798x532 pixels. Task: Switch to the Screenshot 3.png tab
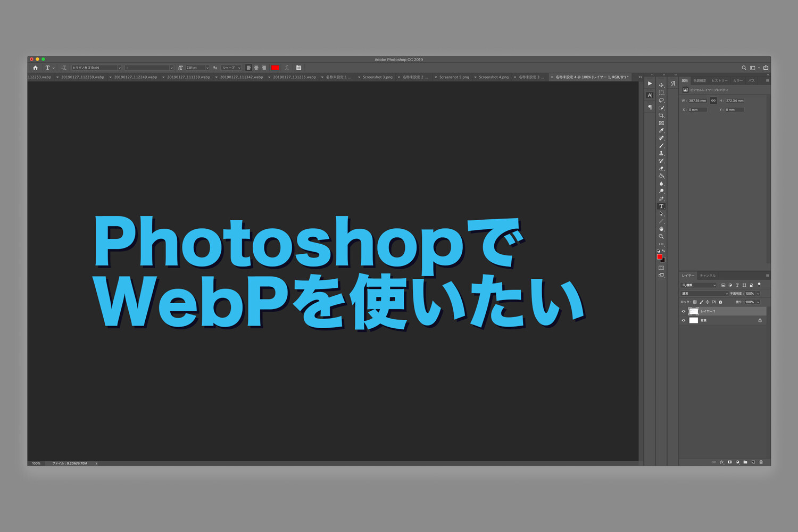coord(378,77)
